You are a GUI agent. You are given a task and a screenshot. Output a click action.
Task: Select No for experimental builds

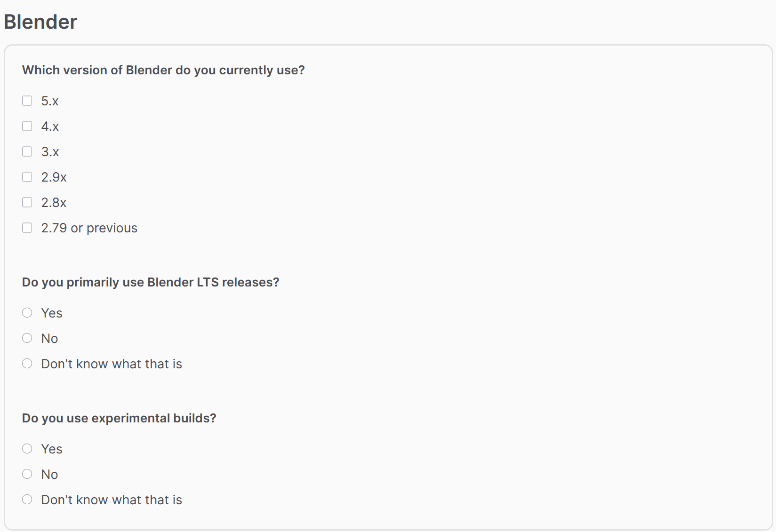[x=27, y=474]
